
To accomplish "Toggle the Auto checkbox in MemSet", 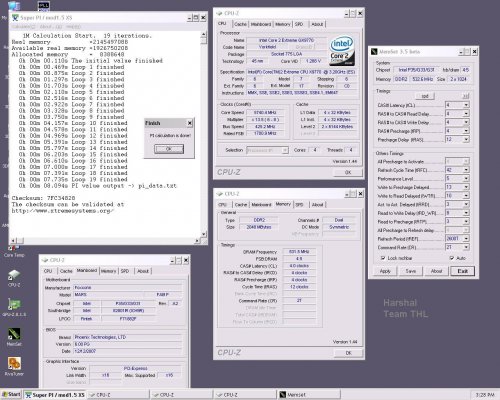I will (x=452, y=258).
